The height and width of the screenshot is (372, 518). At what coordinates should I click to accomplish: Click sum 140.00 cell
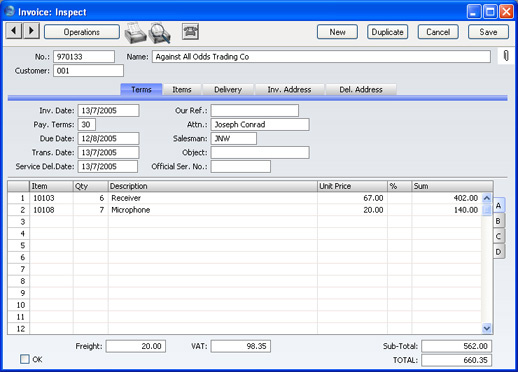(x=447, y=210)
